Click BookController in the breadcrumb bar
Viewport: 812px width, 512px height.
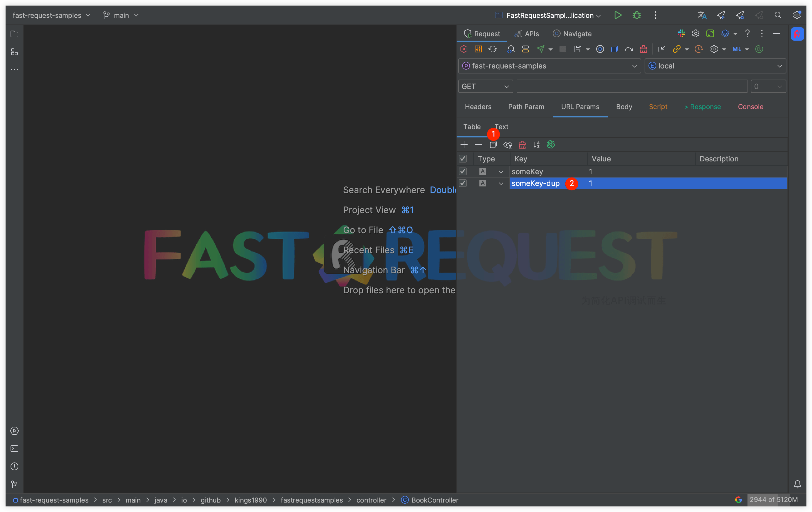pos(434,500)
